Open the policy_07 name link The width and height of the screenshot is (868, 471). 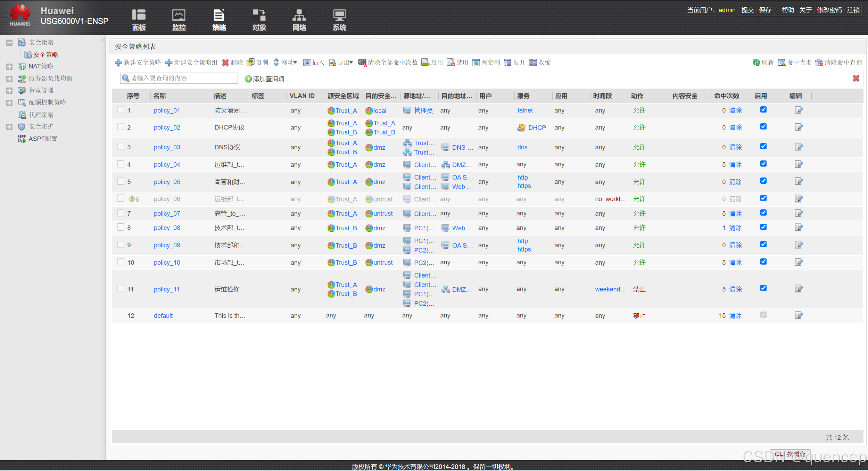pyautogui.click(x=167, y=214)
